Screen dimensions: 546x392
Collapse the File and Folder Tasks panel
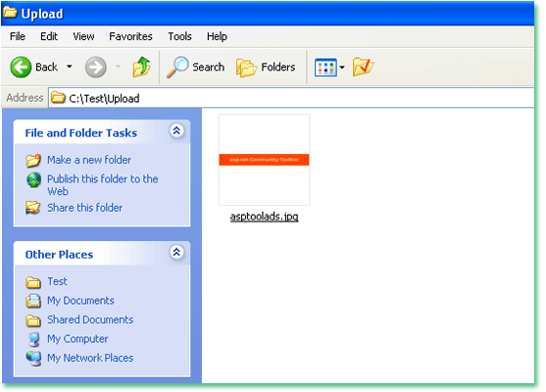coord(176,131)
